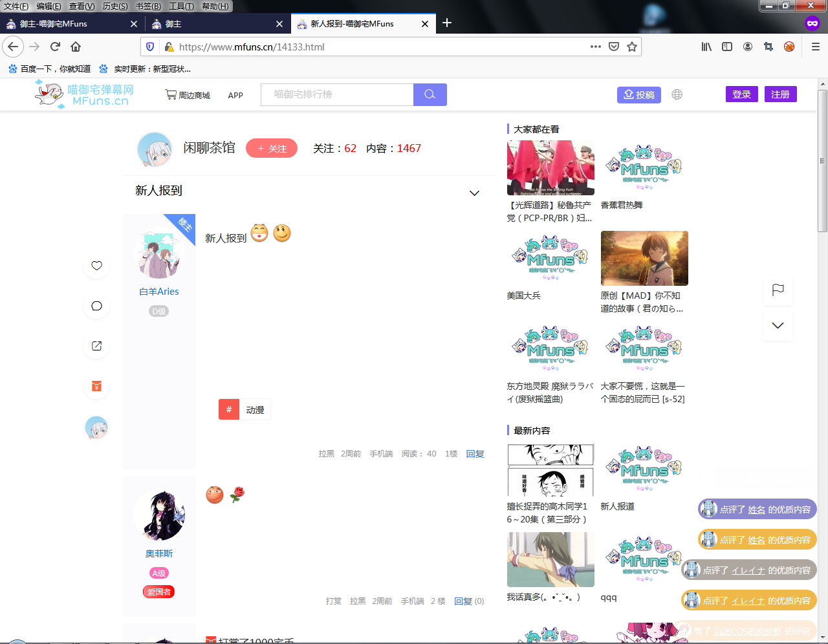This screenshot has width=828, height=644.
Task: Click the share icon in left sidebar
Action: coord(96,346)
